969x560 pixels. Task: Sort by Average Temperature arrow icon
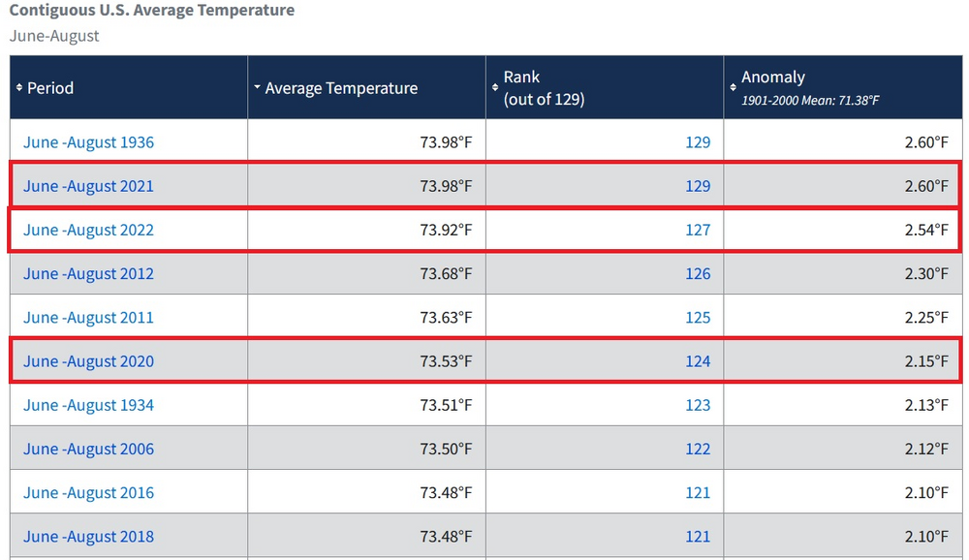pyautogui.click(x=257, y=87)
